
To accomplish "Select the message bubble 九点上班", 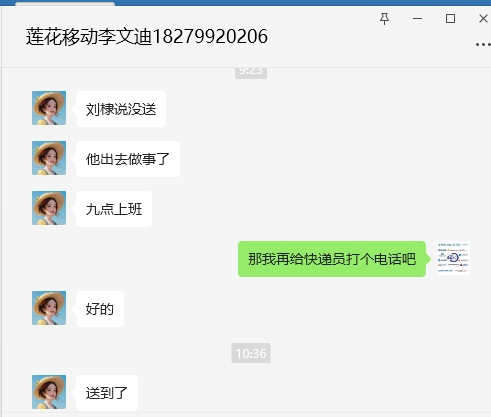I will (x=114, y=209).
